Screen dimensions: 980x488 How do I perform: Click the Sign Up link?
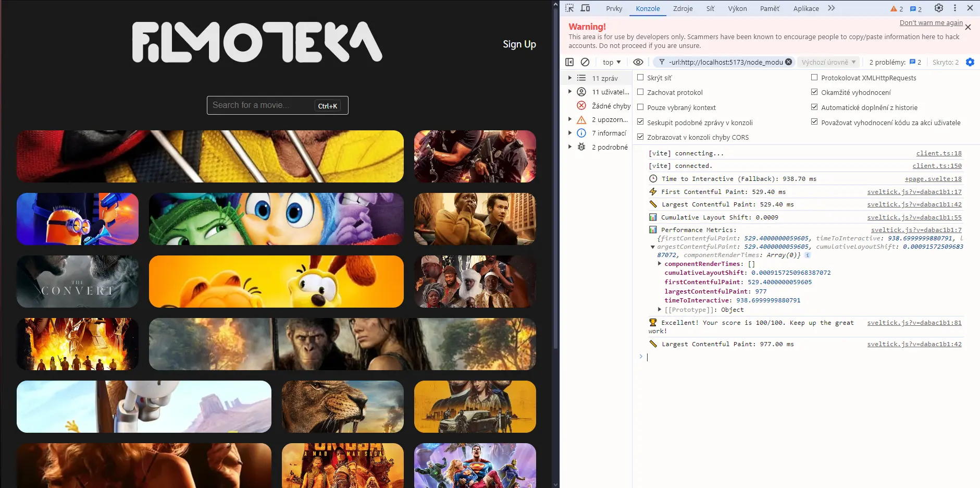[519, 44]
